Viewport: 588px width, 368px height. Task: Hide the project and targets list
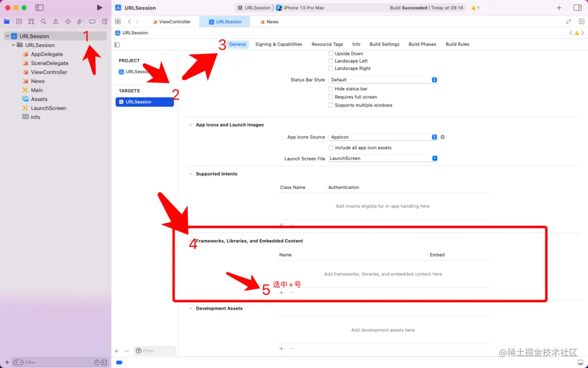click(x=117, y=45)
